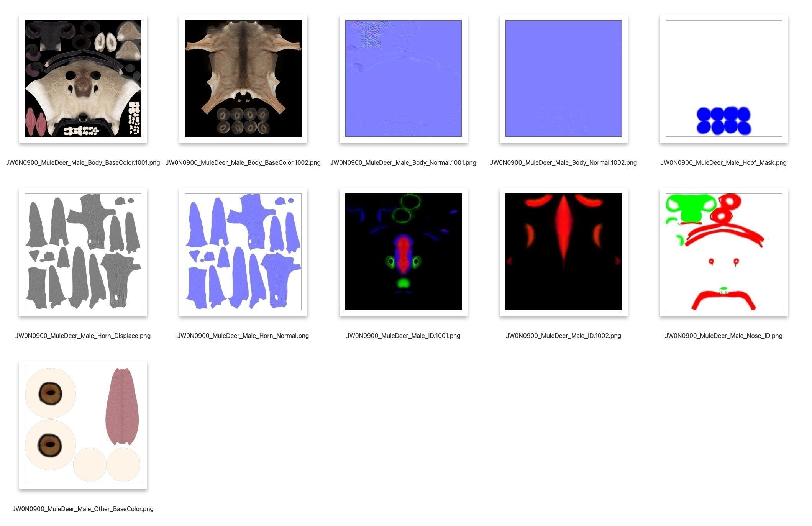Select the ID.1002 red streak thumbnail
The height and width of the screenshot is (526, 812).
tap(563, 252)
